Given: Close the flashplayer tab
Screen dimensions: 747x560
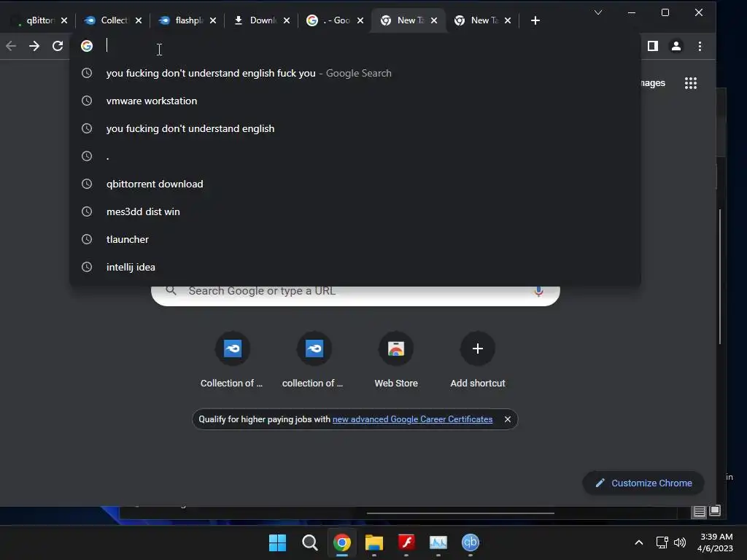Looking at the screenshot, I should point(213,20).
